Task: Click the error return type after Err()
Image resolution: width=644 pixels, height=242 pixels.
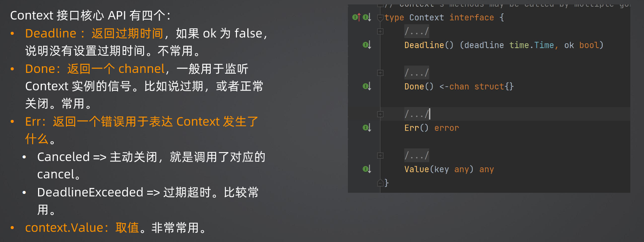Action: [x=447, y=128]
